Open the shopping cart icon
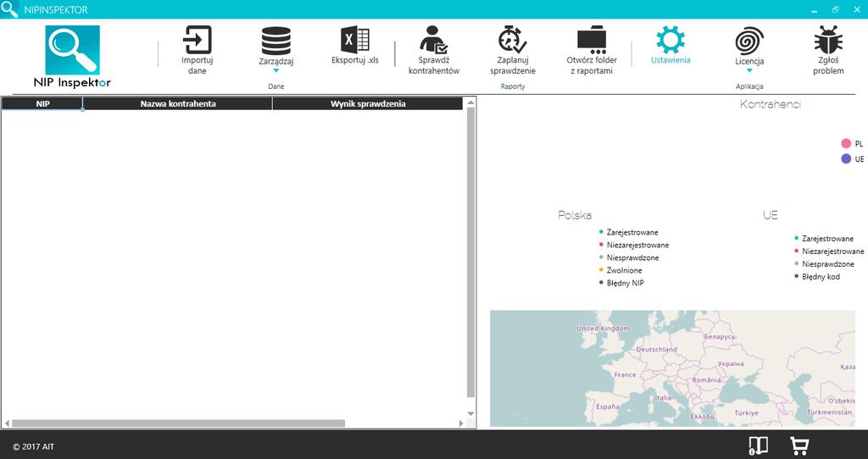The width and height of the screenshot is (868, 459). (798, 445)
